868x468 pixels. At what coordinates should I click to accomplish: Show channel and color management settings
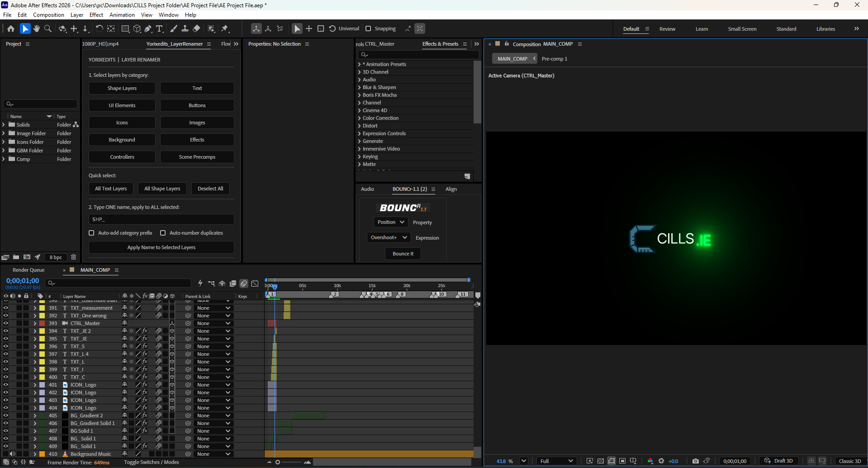(650, 461)
